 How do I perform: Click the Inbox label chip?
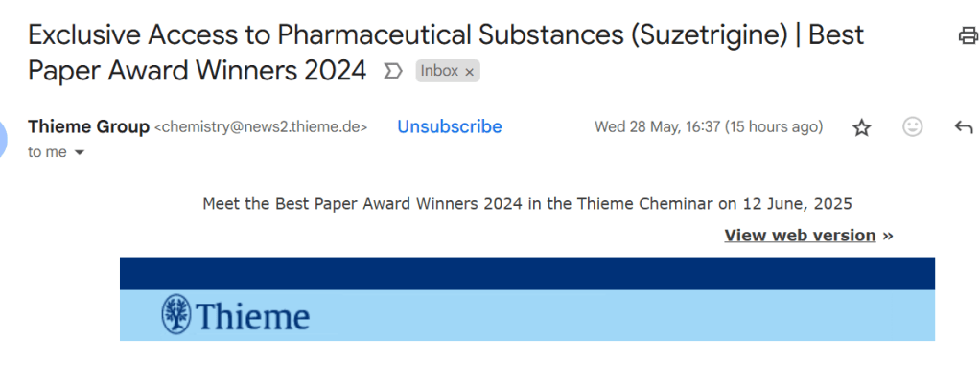pos(439,72)
